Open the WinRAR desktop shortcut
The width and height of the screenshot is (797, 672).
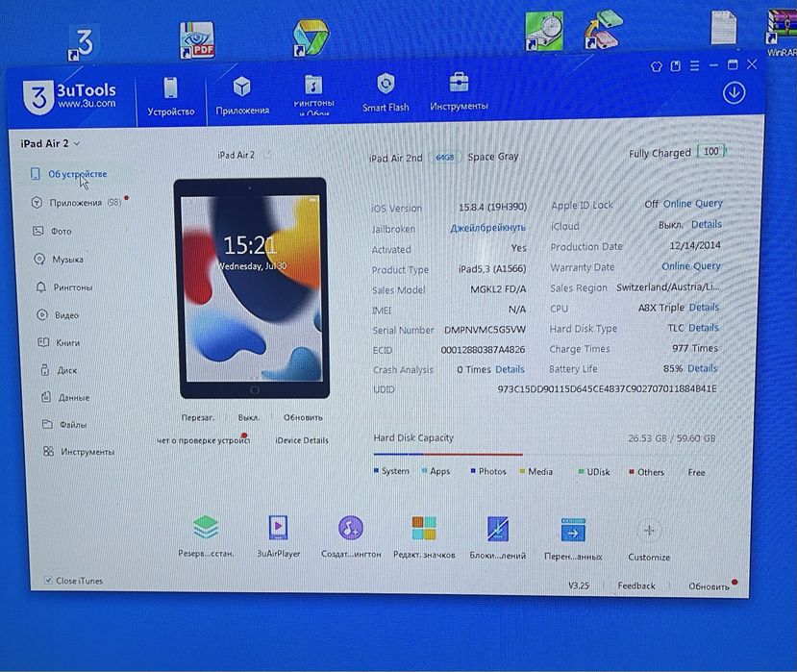pyautogui.click(x=782, y=33)
